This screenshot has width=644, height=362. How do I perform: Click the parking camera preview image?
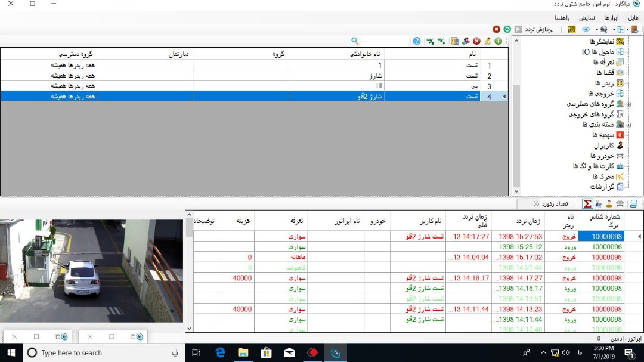pos(91,271)
